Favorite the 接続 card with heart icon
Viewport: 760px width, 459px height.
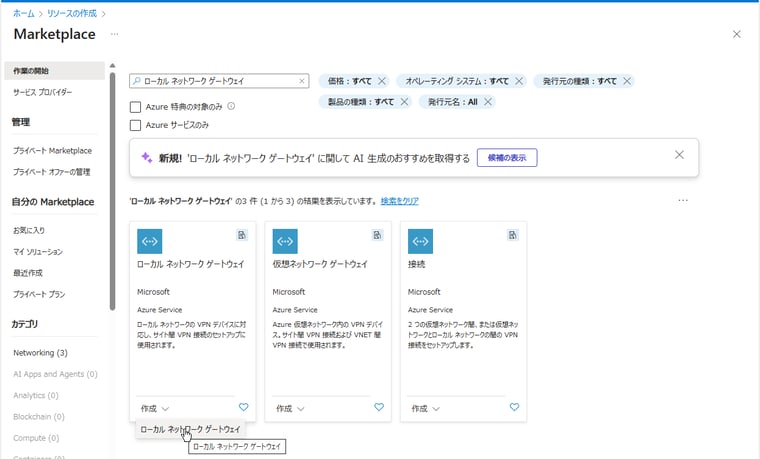pyautogui.click(x=514, y=407)
